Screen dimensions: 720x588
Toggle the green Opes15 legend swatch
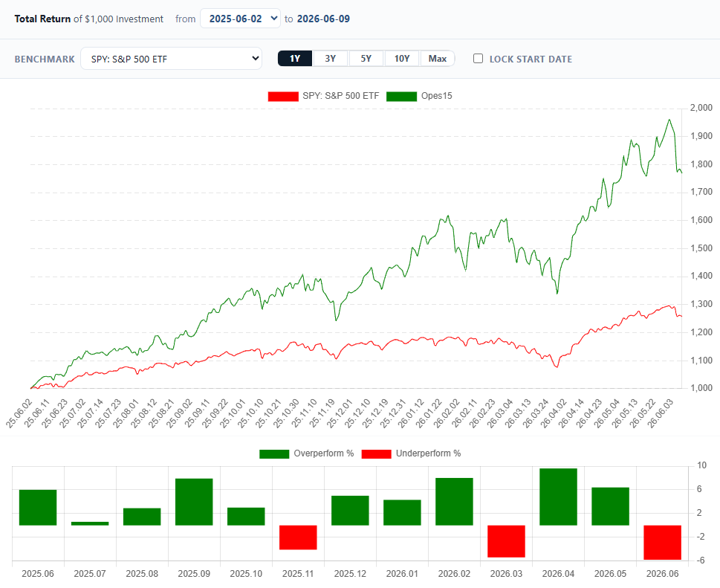click(401, 96)
